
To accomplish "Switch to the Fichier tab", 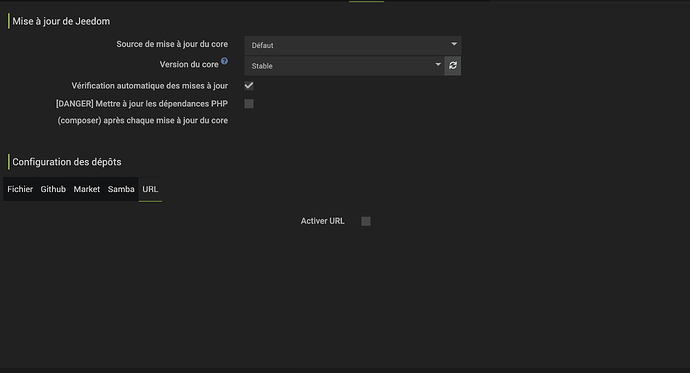I will tap(20, 189).
